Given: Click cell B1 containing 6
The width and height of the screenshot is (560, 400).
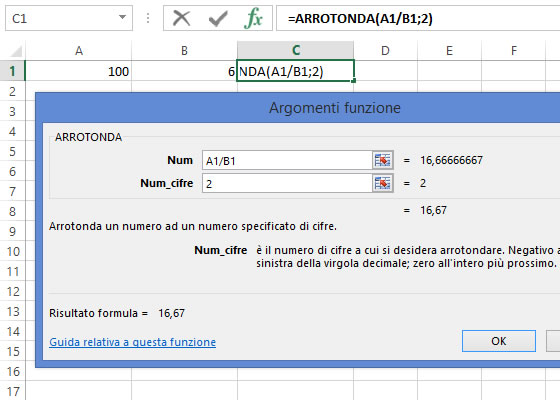Looking at the screenshot, I should coord(184,71).
